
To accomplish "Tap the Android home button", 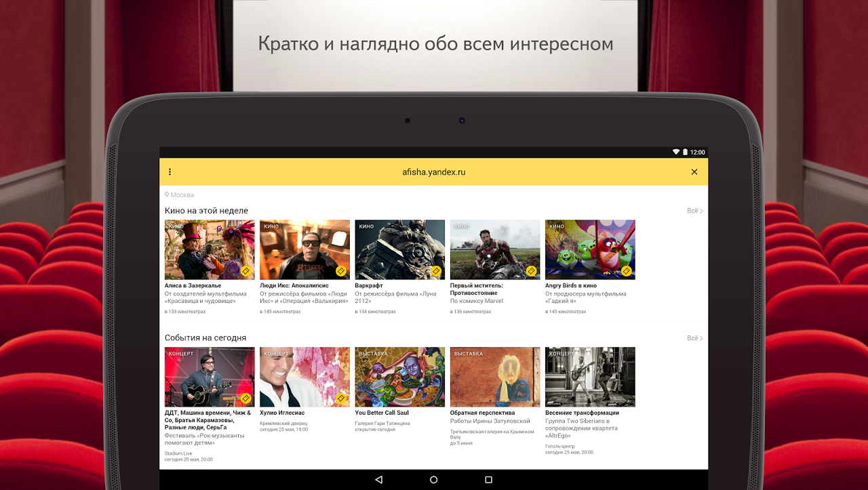I will pos(434,480).
